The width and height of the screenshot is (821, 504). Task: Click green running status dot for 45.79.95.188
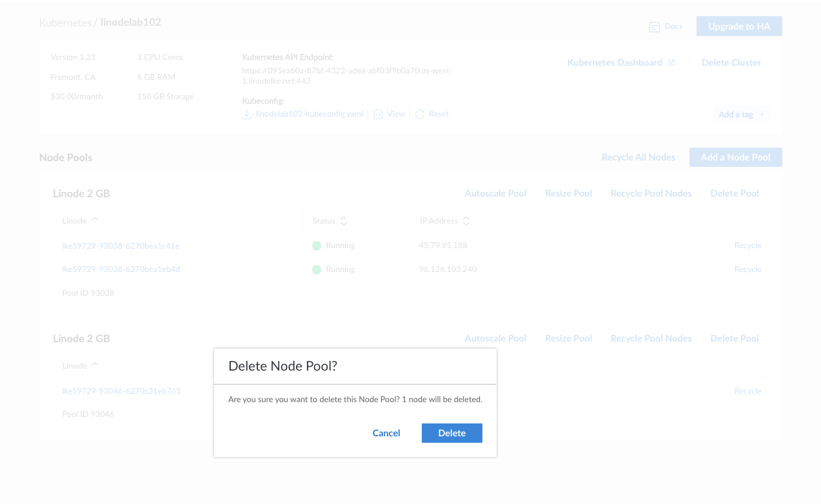[x=317, y=246]
